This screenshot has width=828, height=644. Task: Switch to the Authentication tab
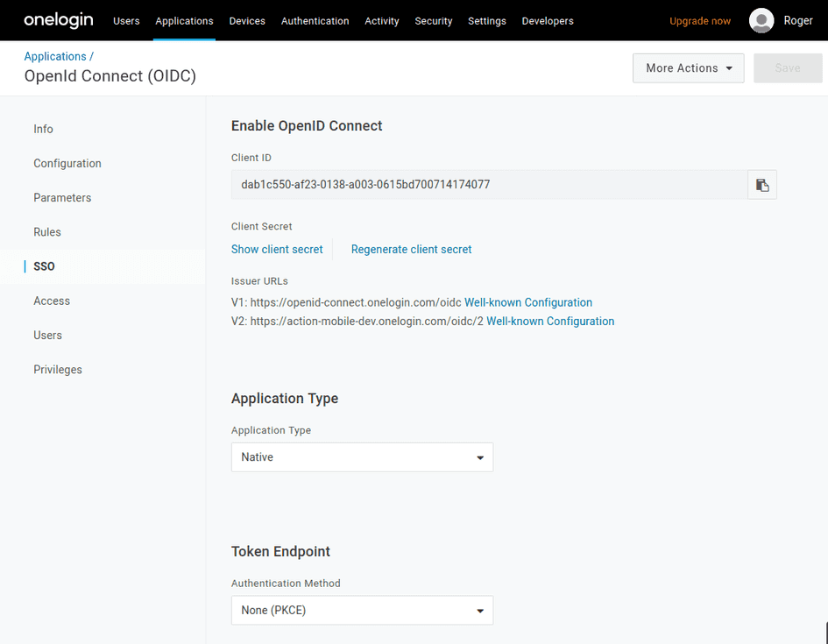[x=315, y=20]
